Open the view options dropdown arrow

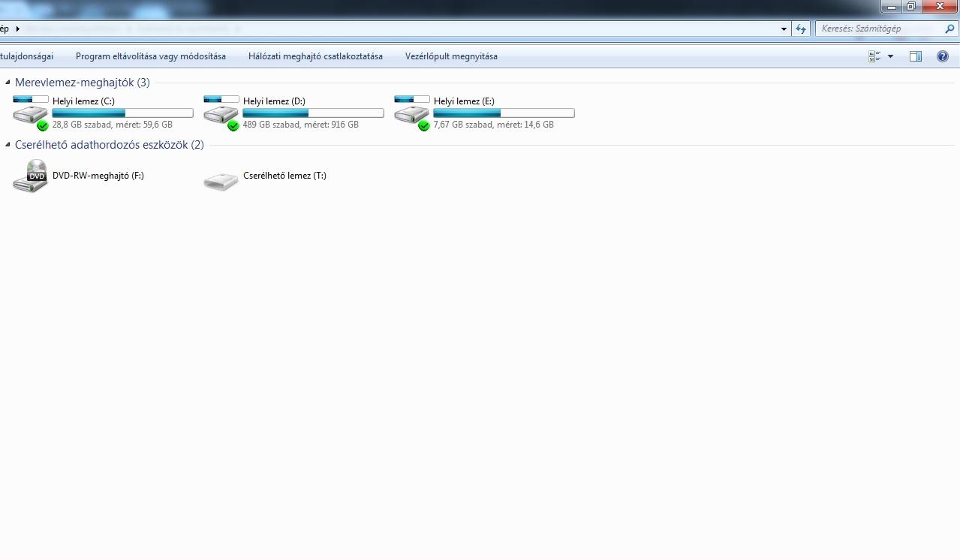coord(891,56)
